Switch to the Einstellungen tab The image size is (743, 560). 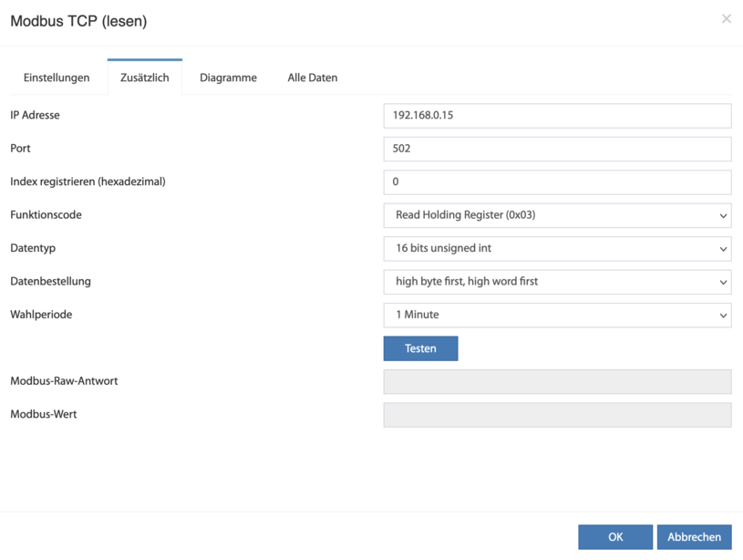[x=57, y=78]
